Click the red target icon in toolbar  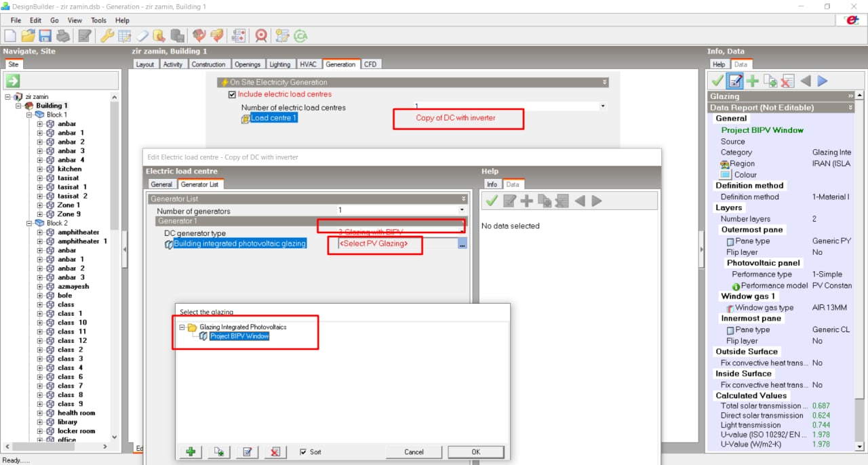point(261,35)
